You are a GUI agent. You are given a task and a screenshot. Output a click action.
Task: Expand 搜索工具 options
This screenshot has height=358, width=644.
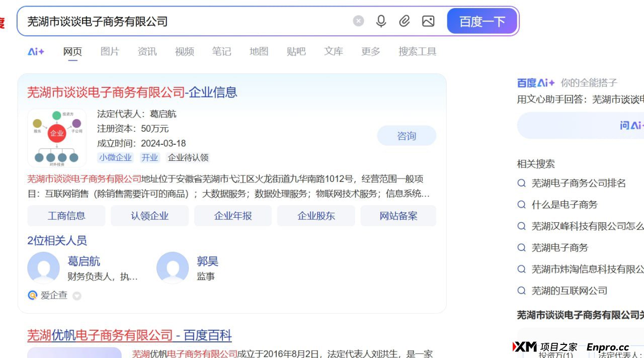click(417, 51)
